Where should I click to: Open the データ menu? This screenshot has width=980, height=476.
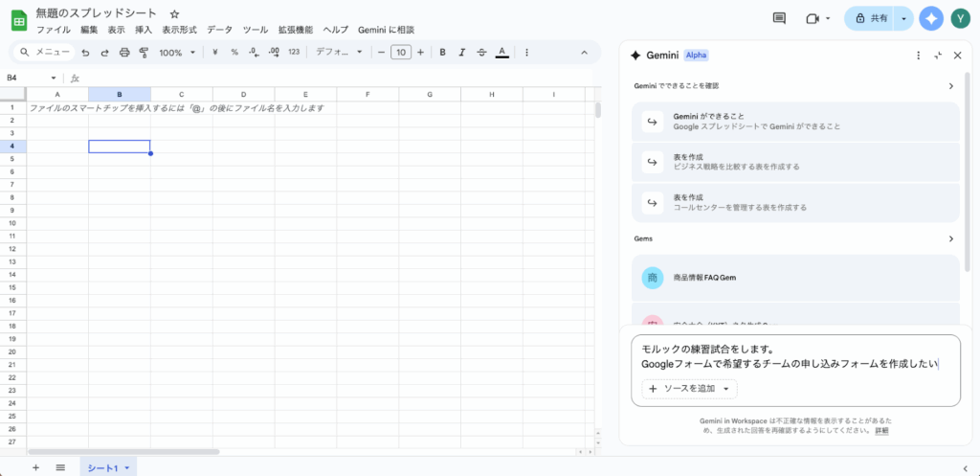(x=219, y=30)
